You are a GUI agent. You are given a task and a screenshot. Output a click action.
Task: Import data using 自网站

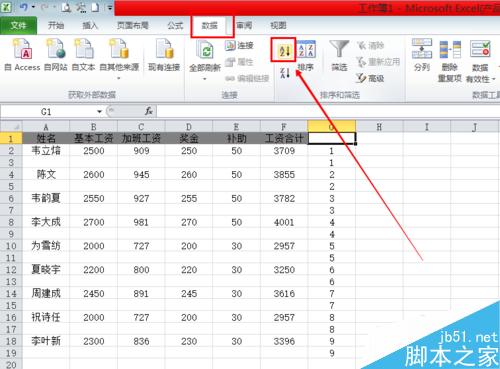[56, 55]
